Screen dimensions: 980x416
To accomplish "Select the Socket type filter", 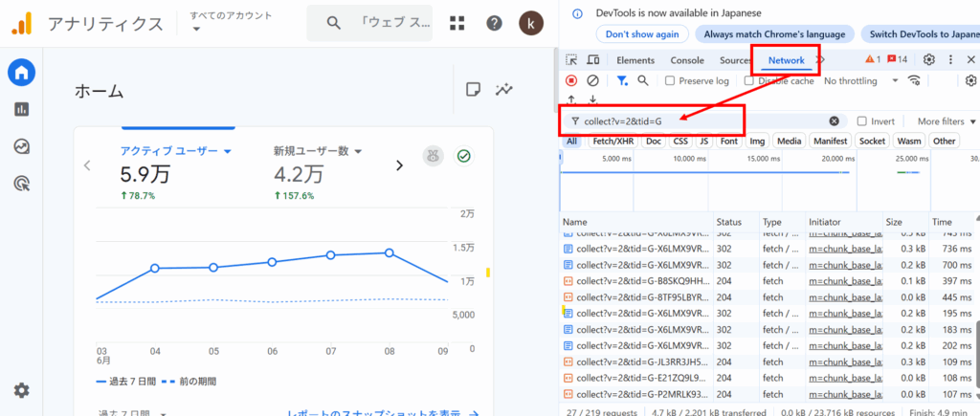I will pyautogui.click(x=872, y=142).
